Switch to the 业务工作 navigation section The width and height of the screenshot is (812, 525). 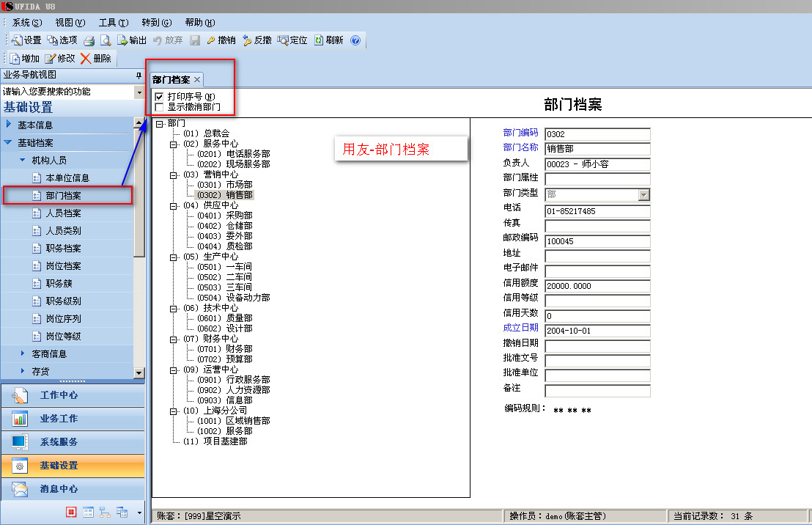59,419
